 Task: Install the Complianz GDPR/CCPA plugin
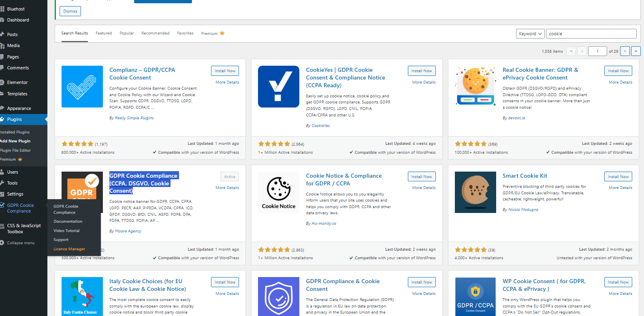[x=225, y=71]
